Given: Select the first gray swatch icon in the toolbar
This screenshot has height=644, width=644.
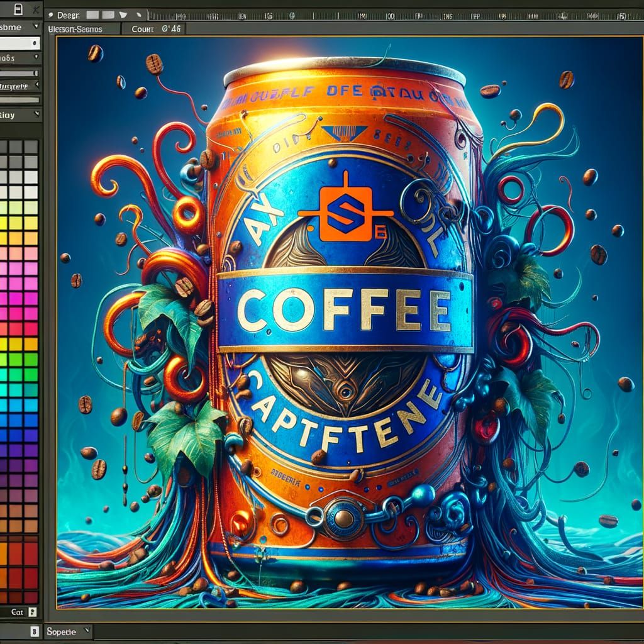Looking at the screenshot, I should point(93,15).
